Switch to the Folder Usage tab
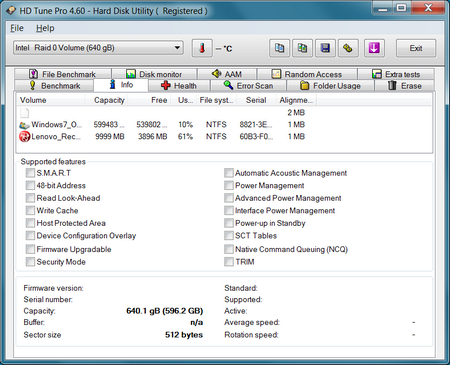This screenshot has height=365, width=450. [x=330, y=86]
